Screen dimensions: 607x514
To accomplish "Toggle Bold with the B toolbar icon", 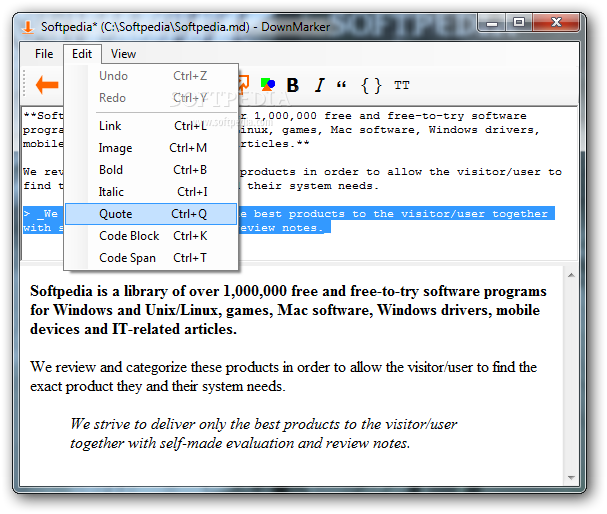I will point(293,85).
